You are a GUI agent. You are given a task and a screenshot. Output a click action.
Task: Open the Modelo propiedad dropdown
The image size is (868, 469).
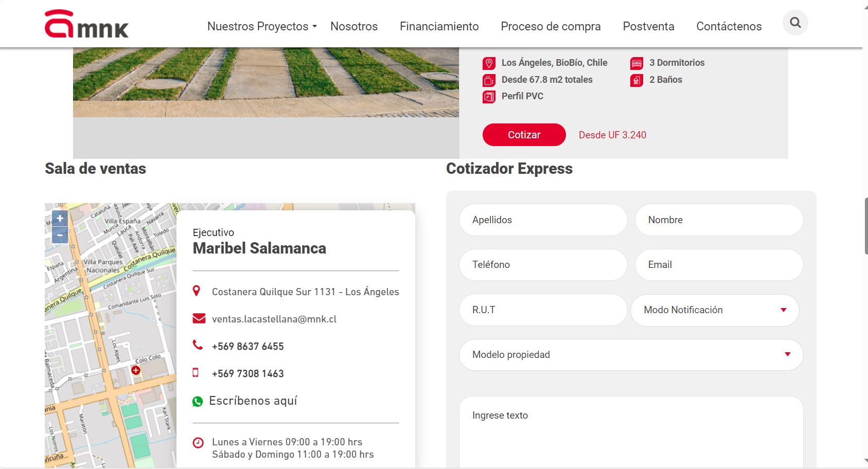pyautogui.click(x=631, y=355)
